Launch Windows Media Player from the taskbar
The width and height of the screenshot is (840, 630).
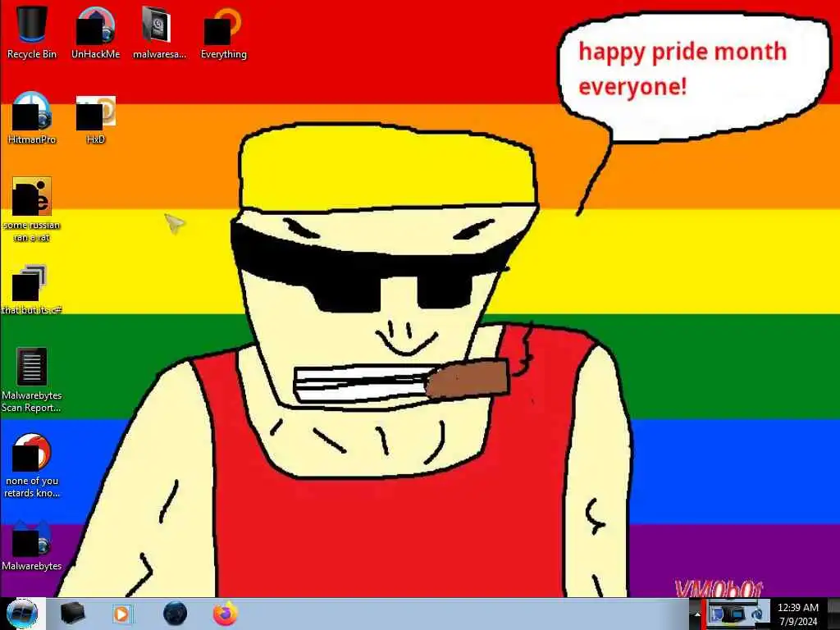pyautogui.click(x=121, y=614)
